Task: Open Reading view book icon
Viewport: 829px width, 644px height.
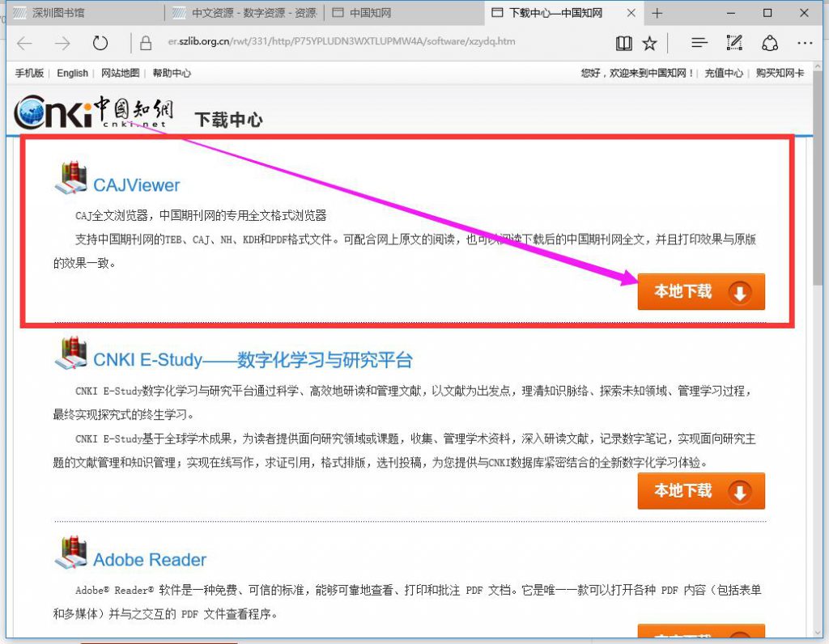Action: tap(623, 43)
